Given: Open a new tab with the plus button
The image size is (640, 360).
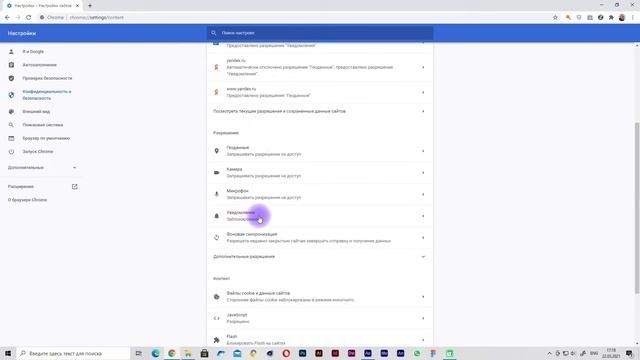Looking at the screenshot, I should [x=90, y=6].
